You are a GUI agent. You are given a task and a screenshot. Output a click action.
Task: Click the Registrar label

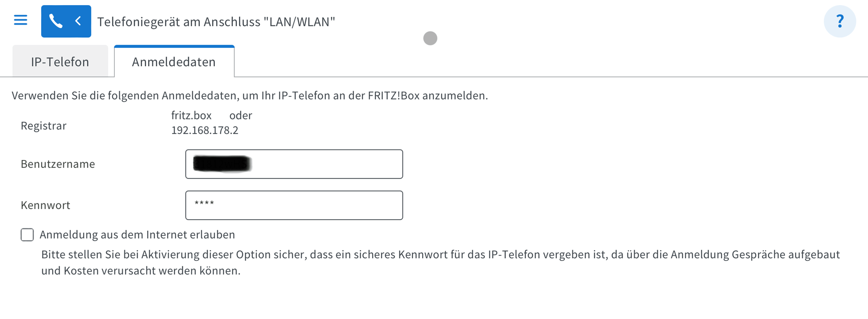(44, 126)
